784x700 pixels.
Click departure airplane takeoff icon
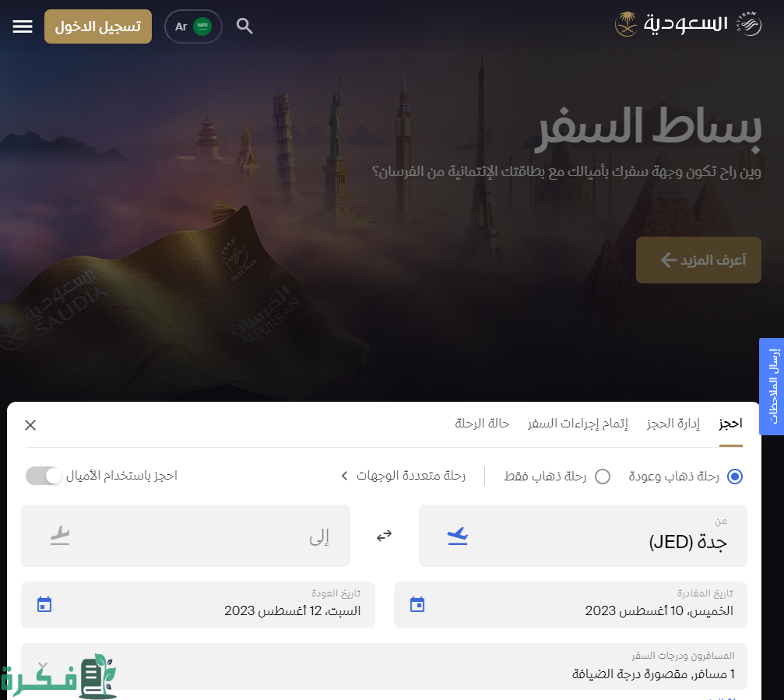pyautogui.click(x=458, y=536)
